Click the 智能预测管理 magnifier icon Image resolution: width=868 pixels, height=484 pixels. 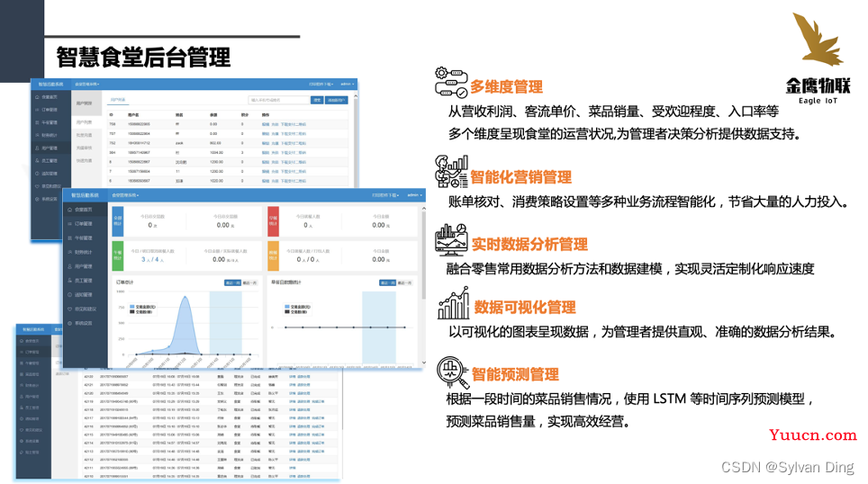pos(454,372)
